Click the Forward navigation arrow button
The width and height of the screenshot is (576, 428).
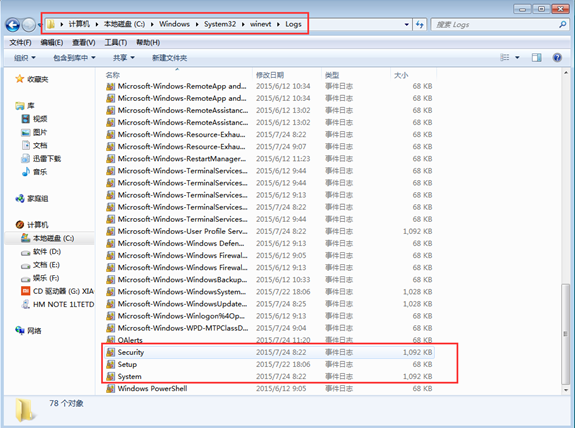(x=29, y=25)
